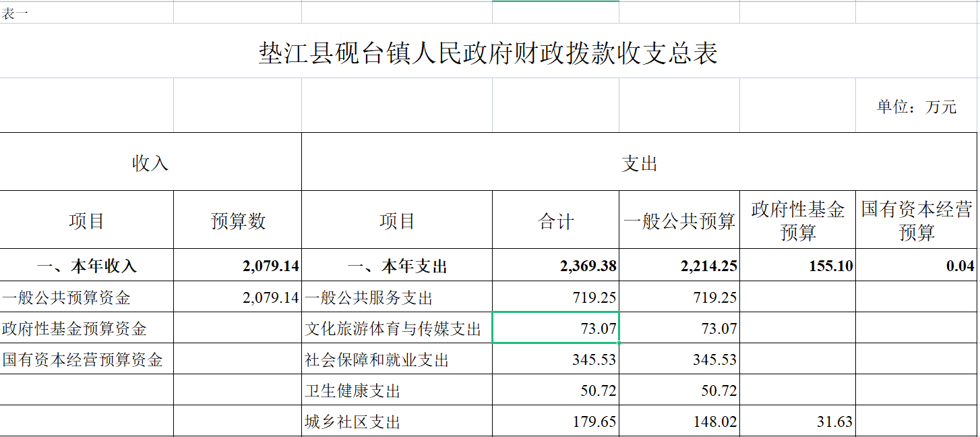Select the value 2,214.25
Screen dimensions: 980x437
[x=709, y=266]
